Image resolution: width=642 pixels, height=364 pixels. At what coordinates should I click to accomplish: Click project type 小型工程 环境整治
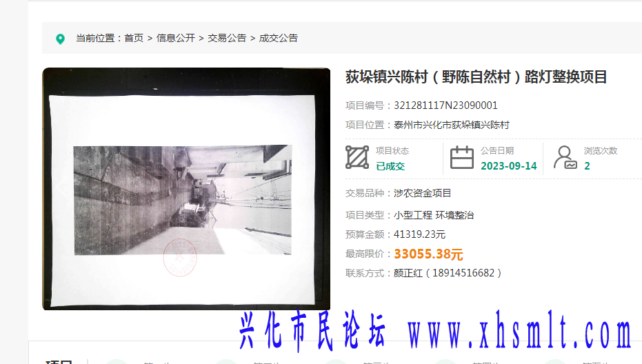click(x=434, y=215)
